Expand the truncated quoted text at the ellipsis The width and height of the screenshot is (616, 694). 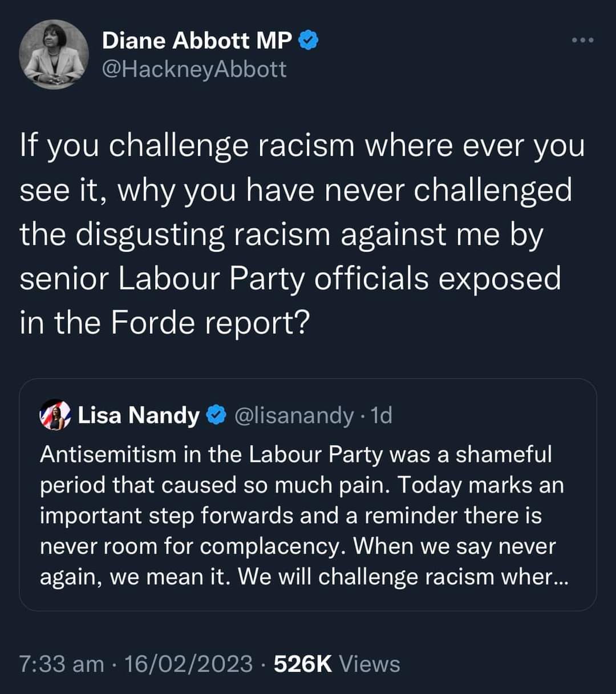point(560,577)
